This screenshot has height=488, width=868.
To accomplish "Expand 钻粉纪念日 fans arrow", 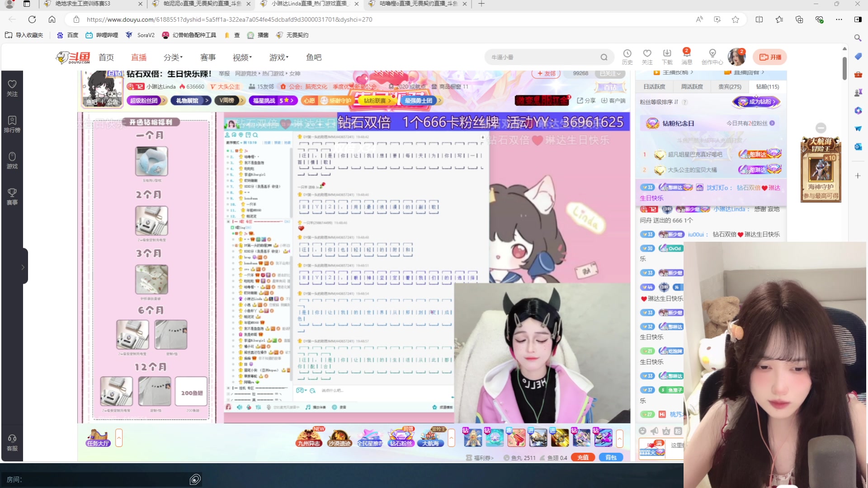I will click(772, 123).
